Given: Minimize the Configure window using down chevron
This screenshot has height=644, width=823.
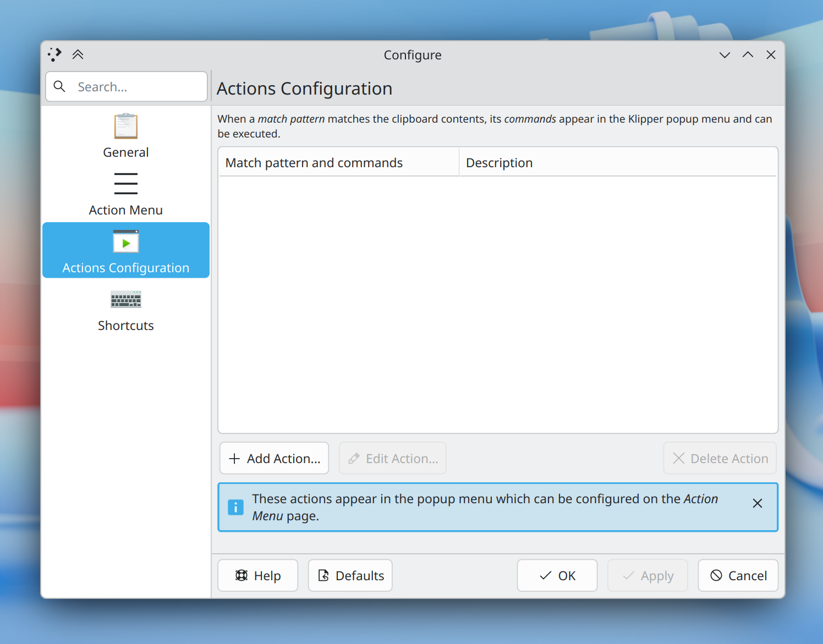Looking at the screenshot, I should [x=725, y=54].
